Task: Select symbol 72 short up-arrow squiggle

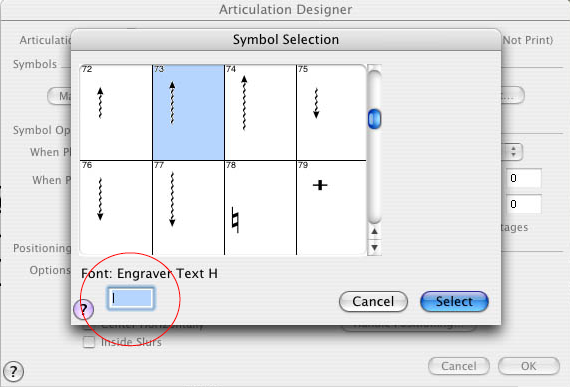Action: point(116,112)
